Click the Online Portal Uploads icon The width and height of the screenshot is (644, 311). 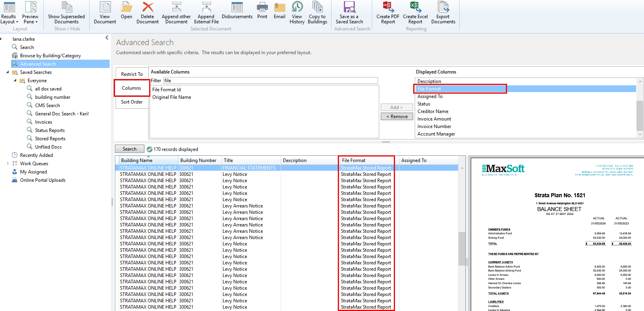15,180
